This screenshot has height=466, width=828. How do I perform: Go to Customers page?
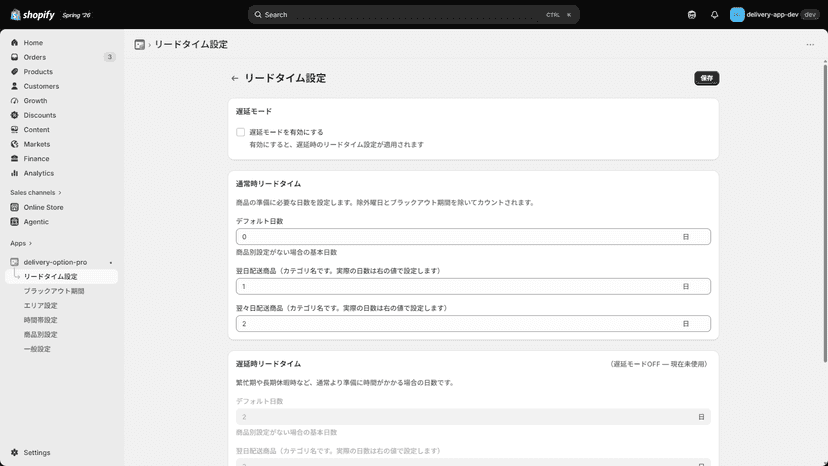pyautogui.click(x=41, y=86)
